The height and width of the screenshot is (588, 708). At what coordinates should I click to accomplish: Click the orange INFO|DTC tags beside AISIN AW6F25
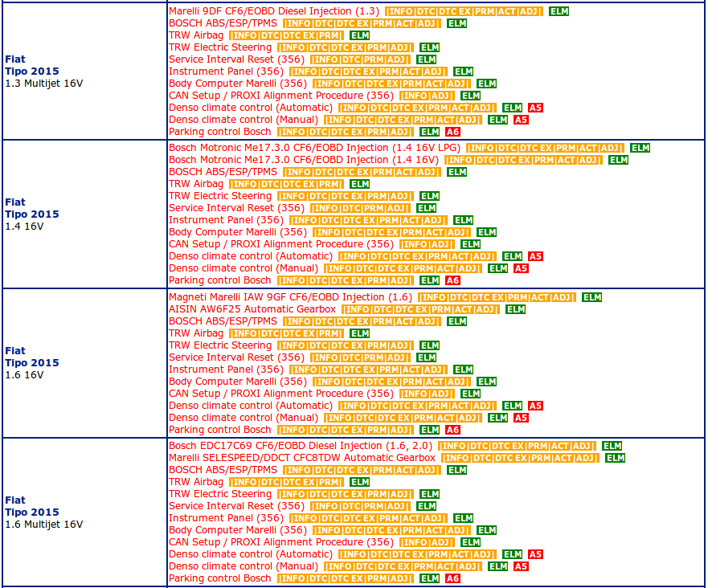420,309
